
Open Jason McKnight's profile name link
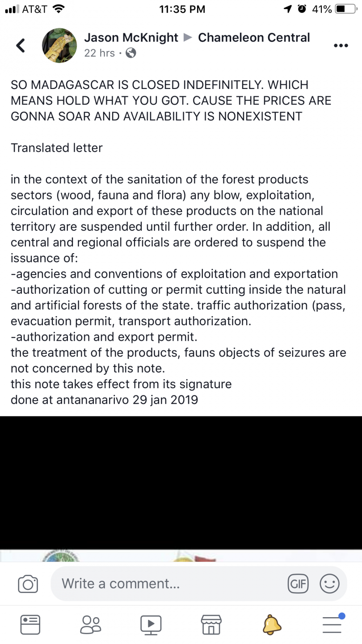[x=131, y=38]
